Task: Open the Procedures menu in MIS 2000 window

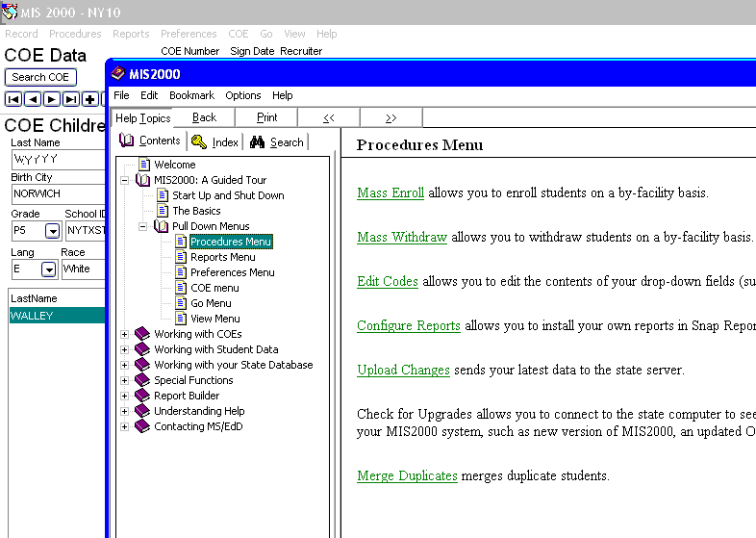Action: (75, 34)
